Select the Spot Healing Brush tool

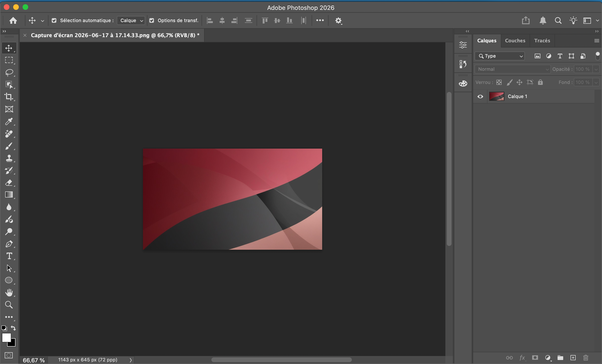coord(9,134)
